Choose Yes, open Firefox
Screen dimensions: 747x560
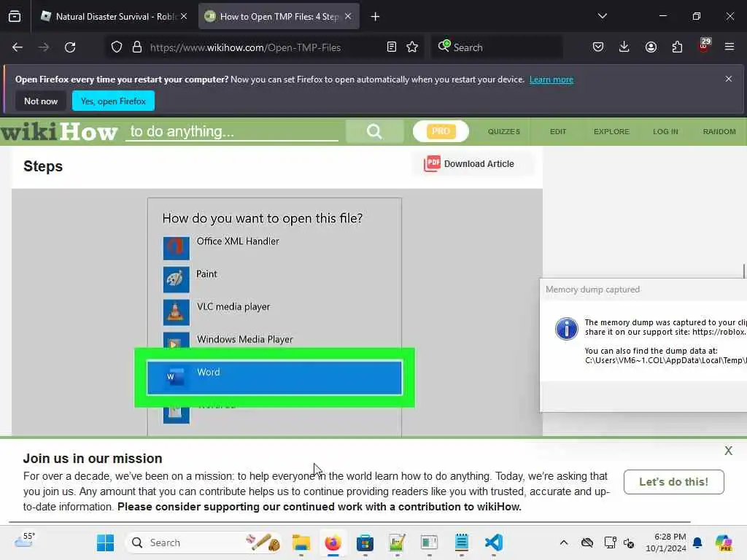tap(113, 101)
